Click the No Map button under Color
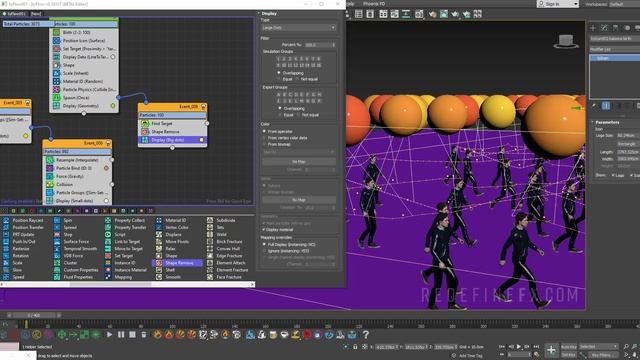 (299, 162)
